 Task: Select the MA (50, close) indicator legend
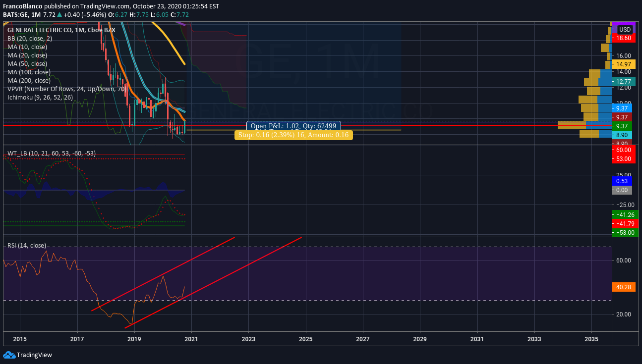(x=27, y=63)
